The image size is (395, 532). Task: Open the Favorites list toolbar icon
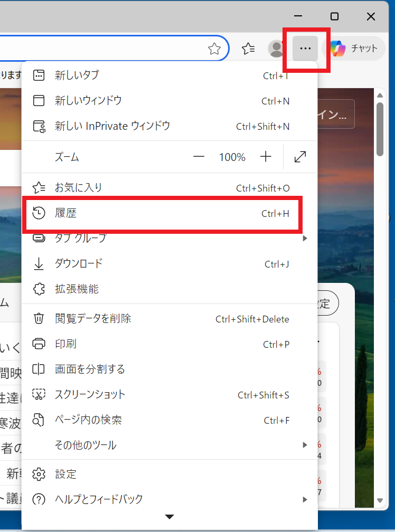(249, 49)
